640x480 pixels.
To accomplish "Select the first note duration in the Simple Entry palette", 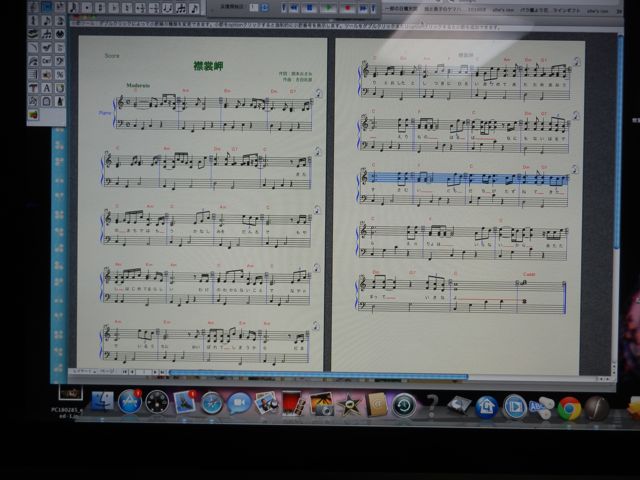I will coord(73,7).
